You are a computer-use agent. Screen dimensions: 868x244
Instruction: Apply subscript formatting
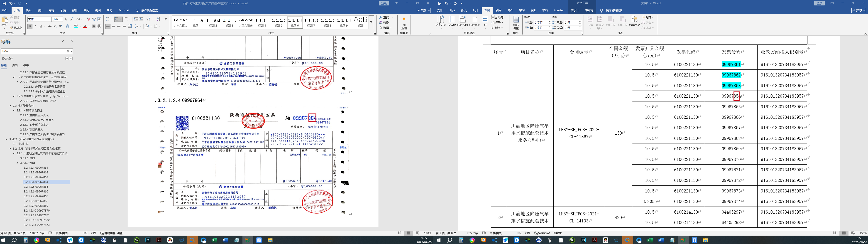click(x=55, y=26)
